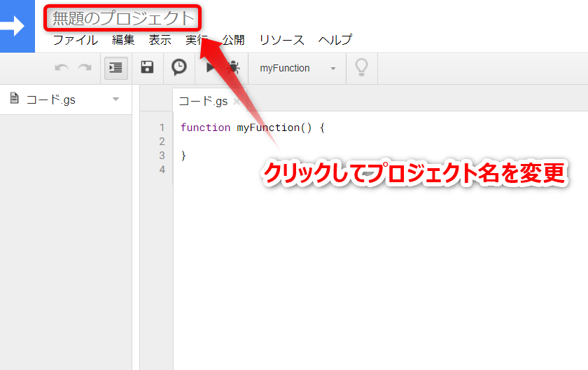Toggle the indent formatting button
The width and height of the screenshot is (588, 370).
116,68
